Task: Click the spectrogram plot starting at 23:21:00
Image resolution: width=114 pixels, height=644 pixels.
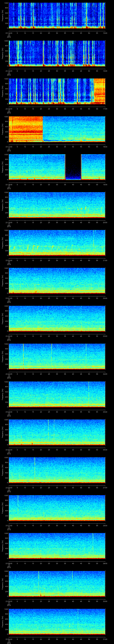Action: tap(57, 281)
